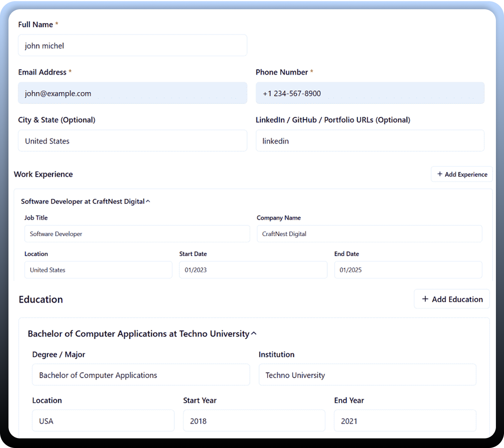Image resolution: width=504 pixels, height=448 pixels.
Task: Click the work experience Location field
Action: click(98, 270)
